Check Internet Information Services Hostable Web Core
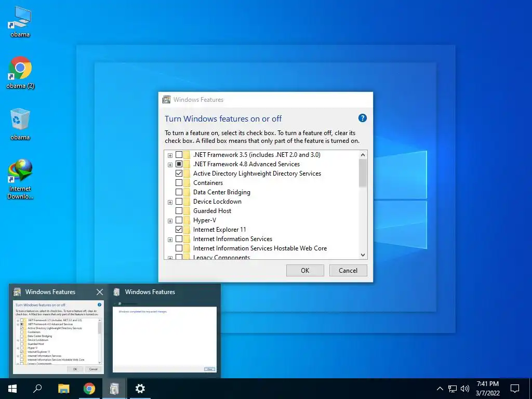 point(179,248)
